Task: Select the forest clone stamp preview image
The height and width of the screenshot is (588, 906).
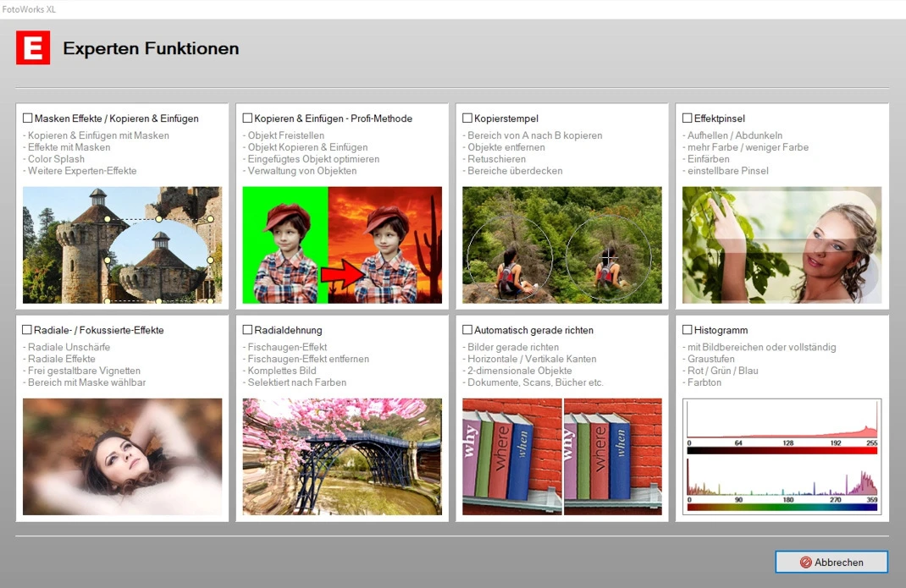Action: pyautogui.click(x=561, y=245)
